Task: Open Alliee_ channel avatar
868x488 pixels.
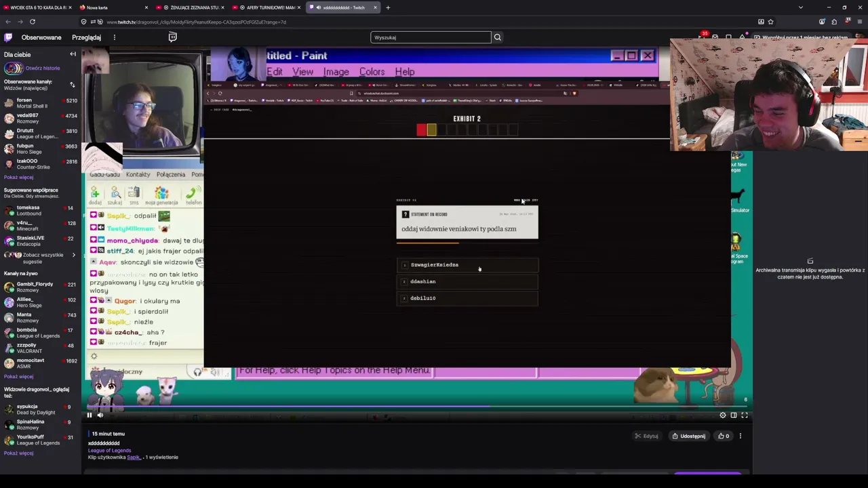Action: point(9,302)
